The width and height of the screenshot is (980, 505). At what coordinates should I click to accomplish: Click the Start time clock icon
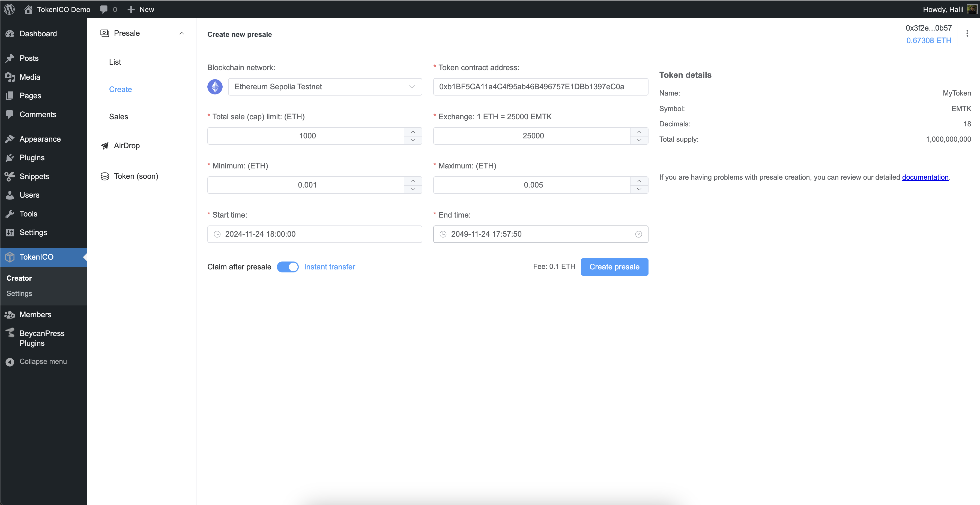click(x=217, y=234)
